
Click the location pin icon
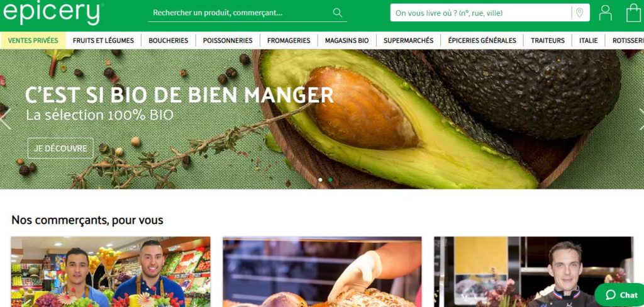click(x=579, y=13)
